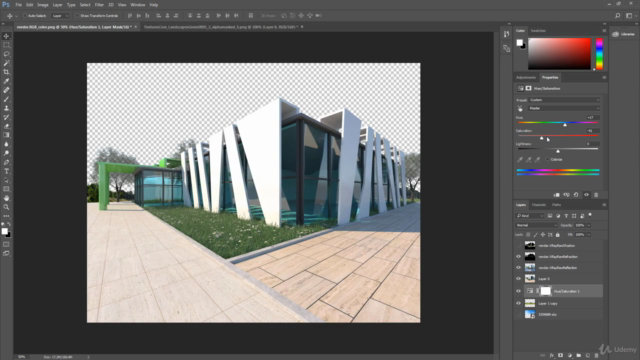Screen dimensions: 640x360
Task: Open the Master channel dropdown
Action: pos(564,109)
